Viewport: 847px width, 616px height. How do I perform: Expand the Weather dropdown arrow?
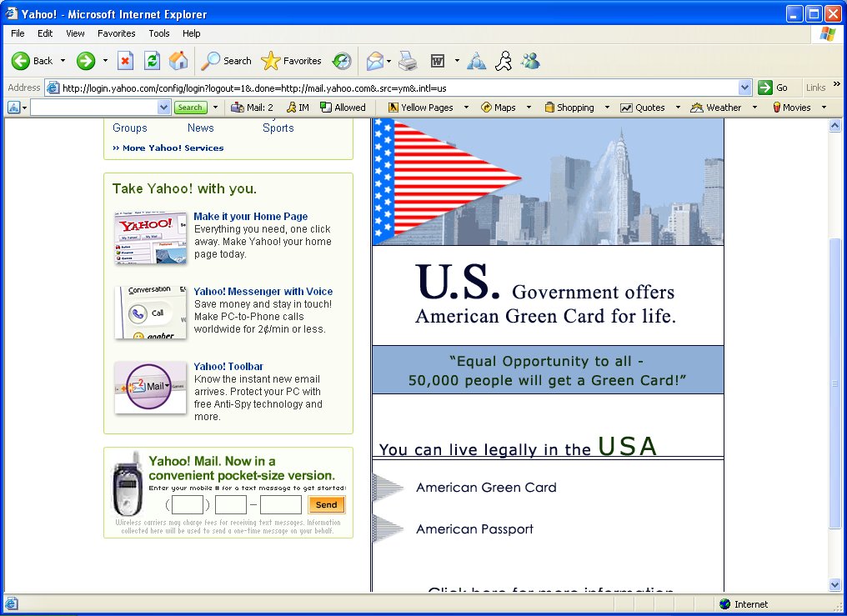(754, 108)
